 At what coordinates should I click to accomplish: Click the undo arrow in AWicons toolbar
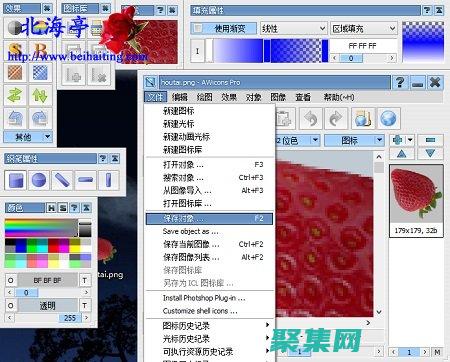(311, 118)
